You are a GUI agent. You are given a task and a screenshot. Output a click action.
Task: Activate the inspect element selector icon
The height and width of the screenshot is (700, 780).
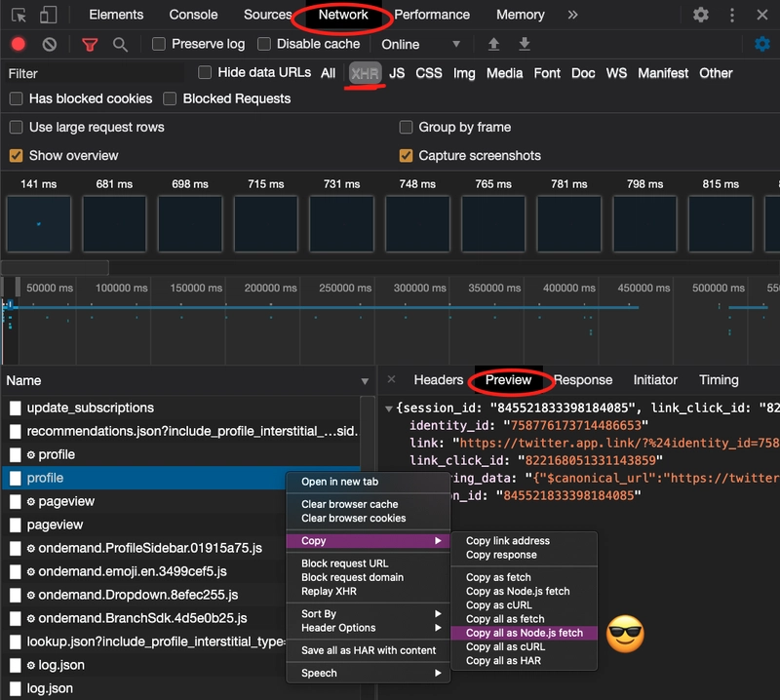[x=19, y=15]
